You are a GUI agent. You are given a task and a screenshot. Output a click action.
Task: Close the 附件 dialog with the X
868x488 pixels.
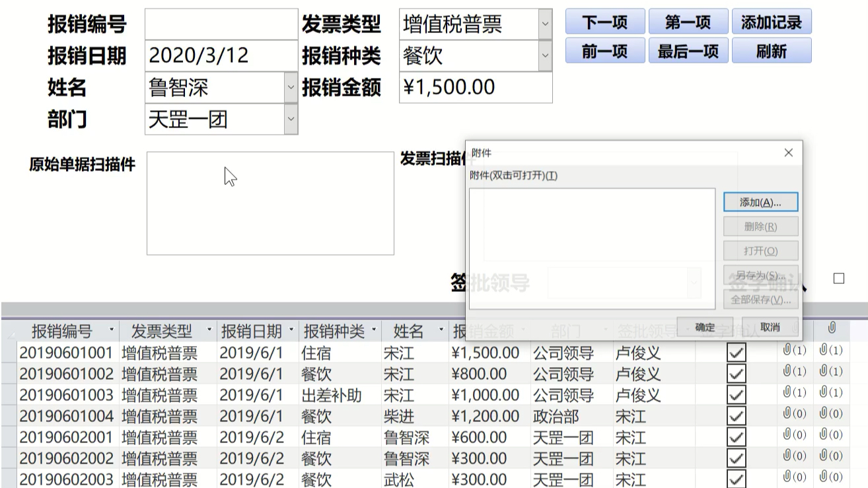pyautogui.click(x=788, y=153)
